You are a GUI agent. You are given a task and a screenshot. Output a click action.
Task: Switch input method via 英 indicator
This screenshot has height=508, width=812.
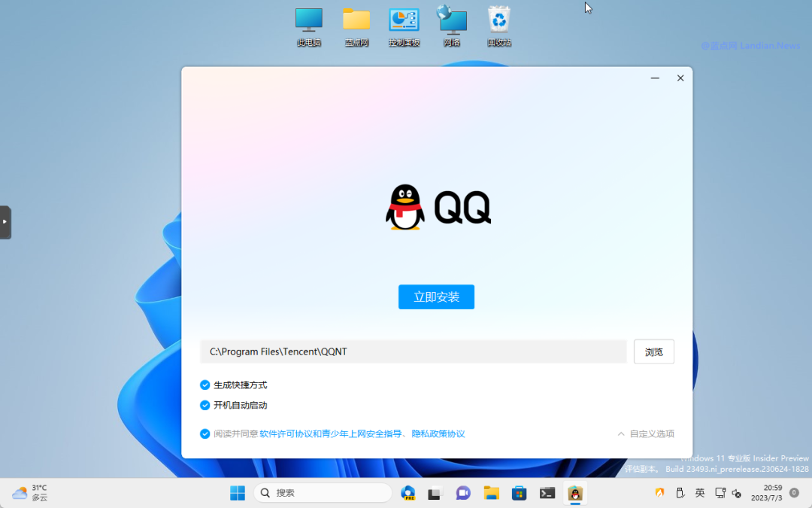pyautogui.click(x=700, y=492)
